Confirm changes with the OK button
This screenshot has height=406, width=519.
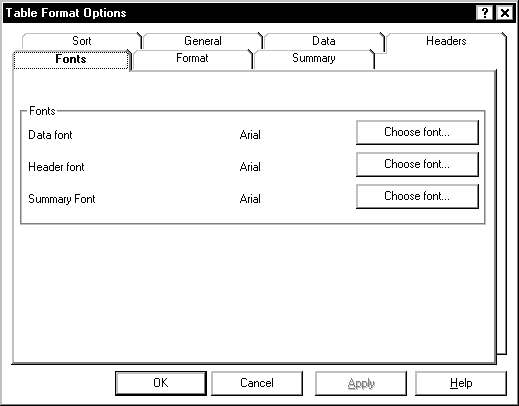coord(161,383)
